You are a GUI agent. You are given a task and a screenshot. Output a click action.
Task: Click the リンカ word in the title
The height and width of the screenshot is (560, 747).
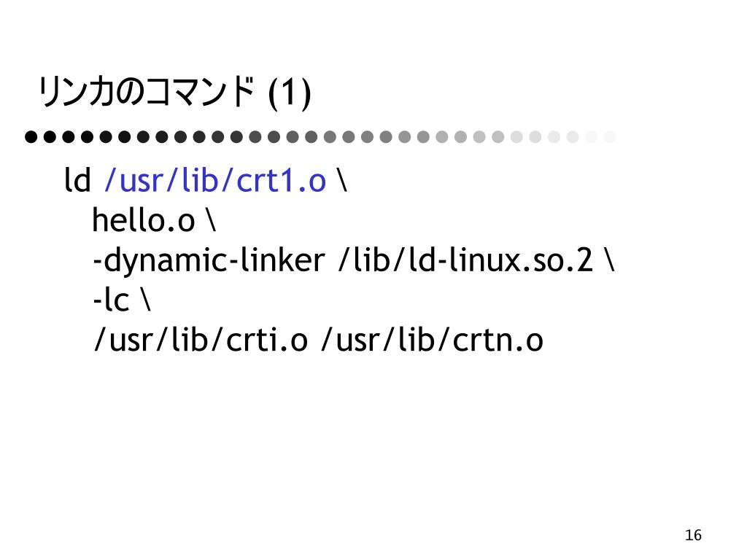[77, 92]
